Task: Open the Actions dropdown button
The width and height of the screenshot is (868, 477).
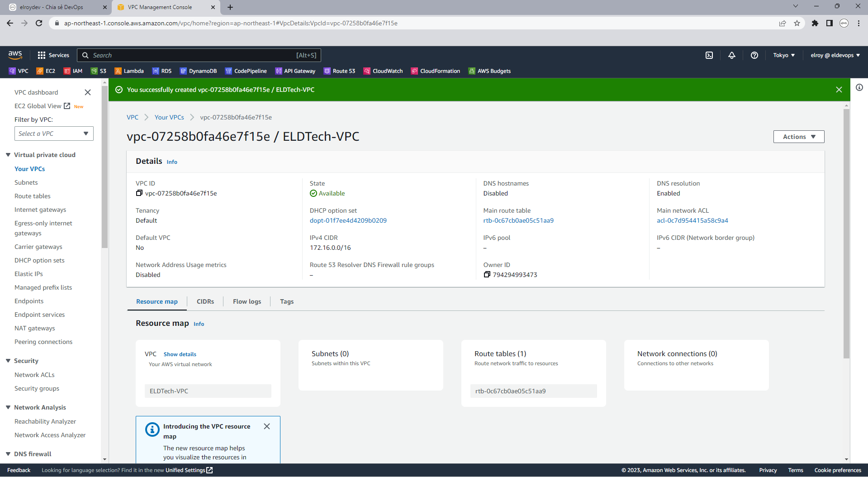Action: [x=799, y=137]
